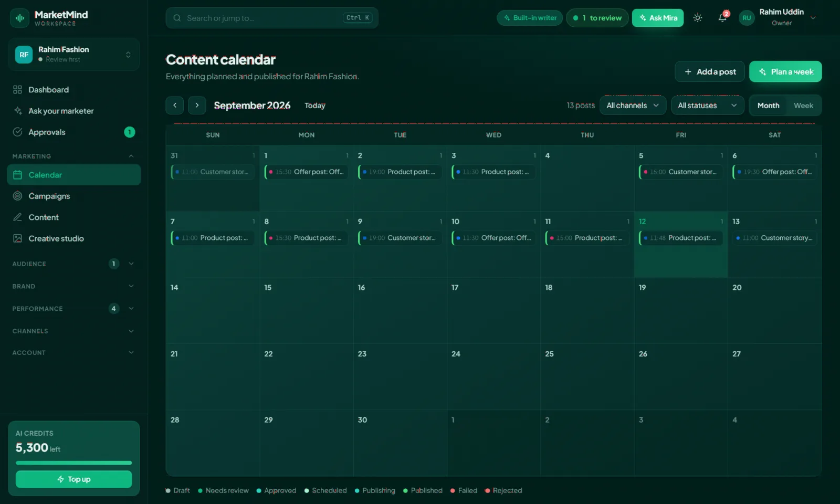Click the Built-in writer button
Viewport: 840px width, 504px height.
point(530,18)
